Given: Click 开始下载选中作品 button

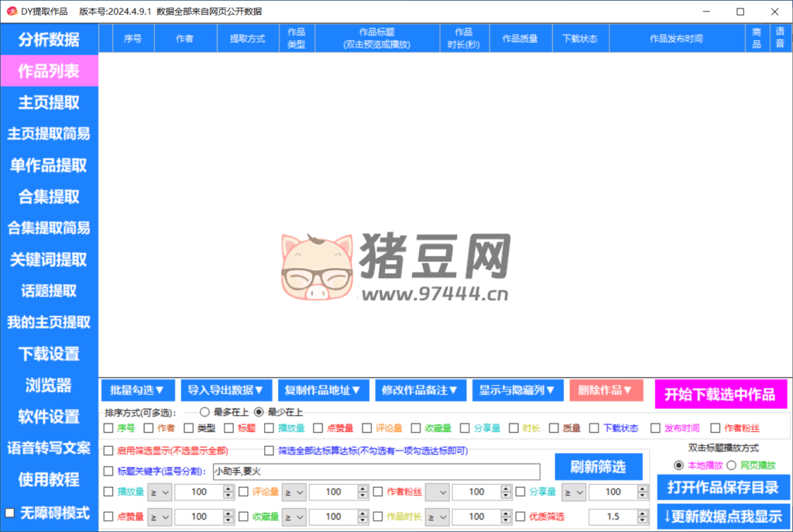Looking at the screenshot, I should 721,394.
